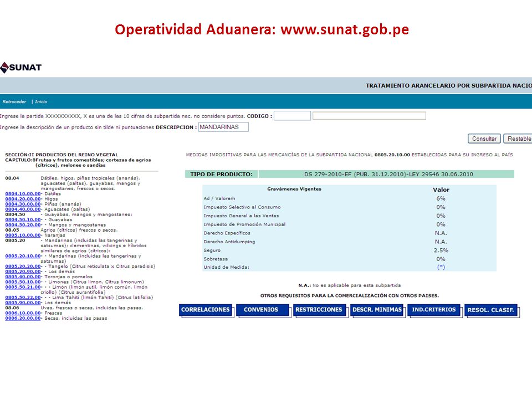
Task: Click the Restablecer button
Action: [518, 139]
